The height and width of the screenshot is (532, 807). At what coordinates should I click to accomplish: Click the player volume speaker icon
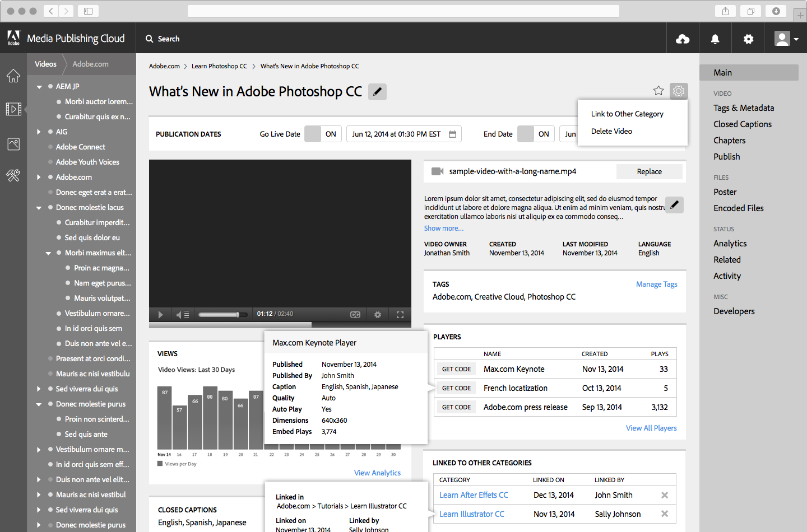(179, 315)
